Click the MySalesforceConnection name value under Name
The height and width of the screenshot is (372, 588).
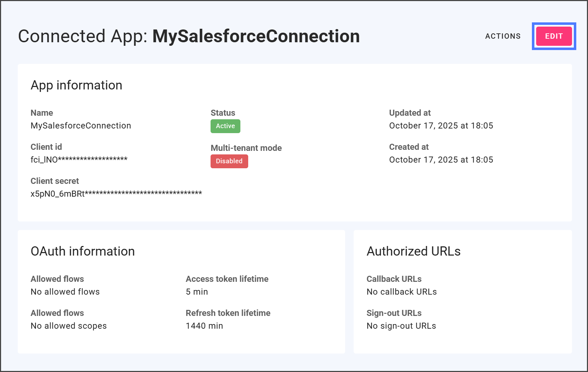coord(81,126)
